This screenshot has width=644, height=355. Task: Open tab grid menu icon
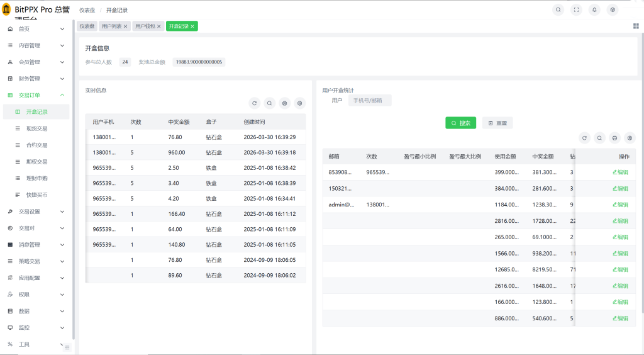click(x=636, y=26)
